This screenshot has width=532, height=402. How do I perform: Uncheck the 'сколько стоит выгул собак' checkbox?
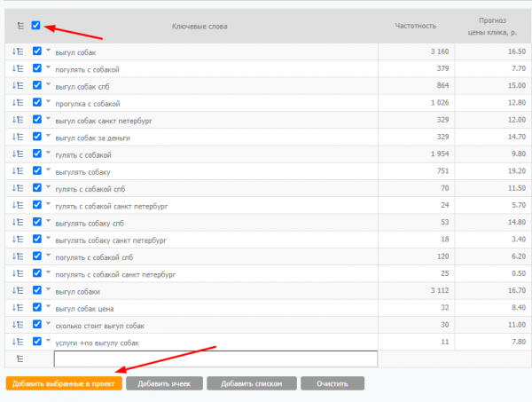tap(36, 324)
